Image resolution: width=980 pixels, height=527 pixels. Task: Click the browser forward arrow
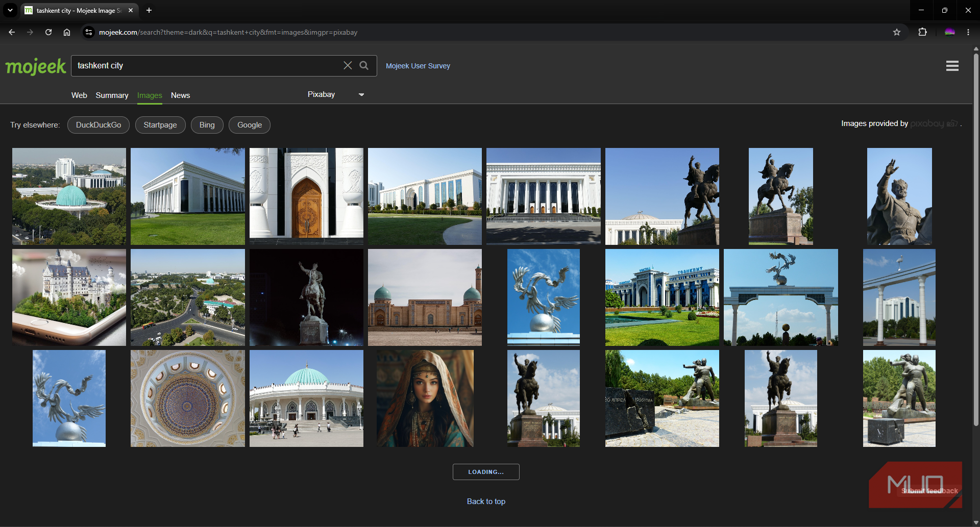click(30, 32)
